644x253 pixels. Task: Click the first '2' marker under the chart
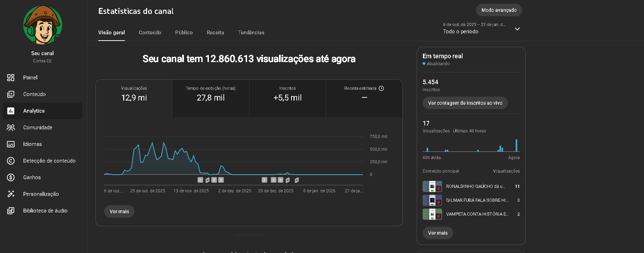[x=200, y=180]
